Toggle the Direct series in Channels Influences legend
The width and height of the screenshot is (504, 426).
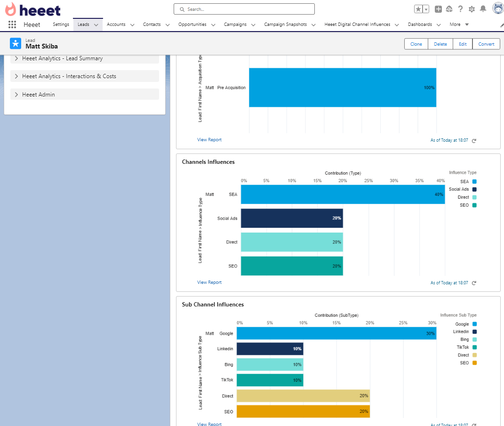point(476,197)
